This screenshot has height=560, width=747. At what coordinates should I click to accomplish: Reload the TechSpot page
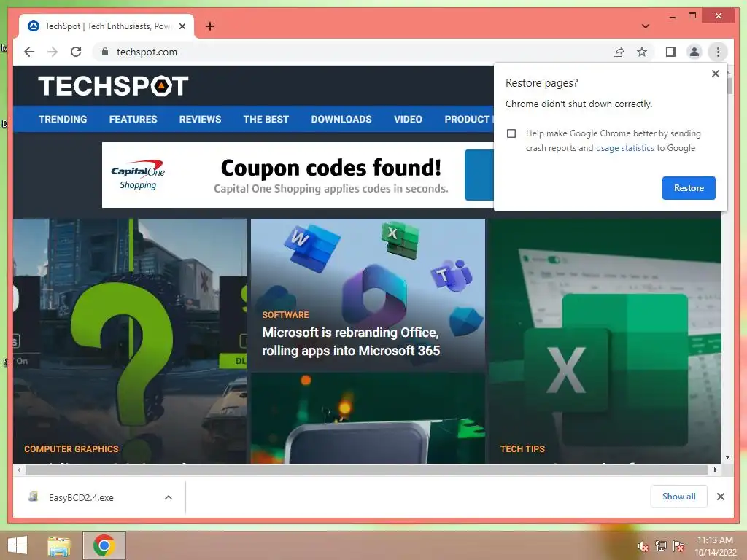76,52
